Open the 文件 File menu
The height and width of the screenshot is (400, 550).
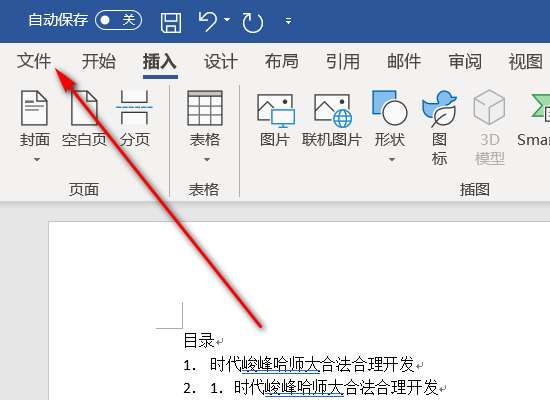coord(34,61)
